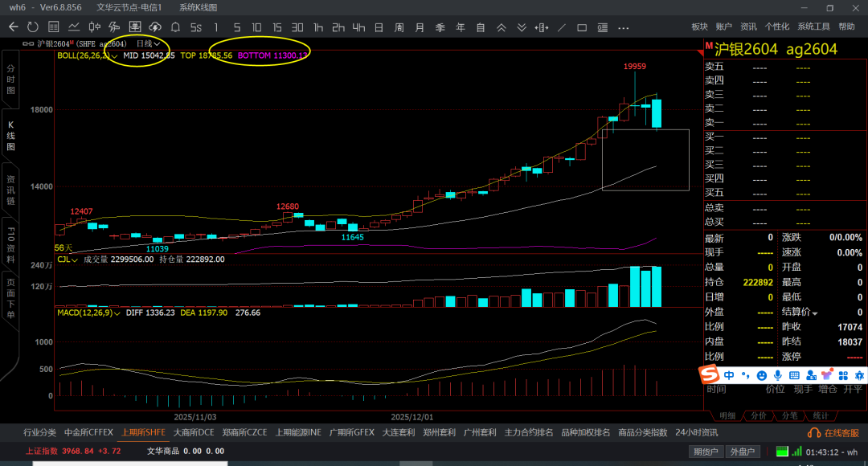Select the 30 minute period
Image resolution: width=868 pixels, height=466 pixels.
point(297,27)
